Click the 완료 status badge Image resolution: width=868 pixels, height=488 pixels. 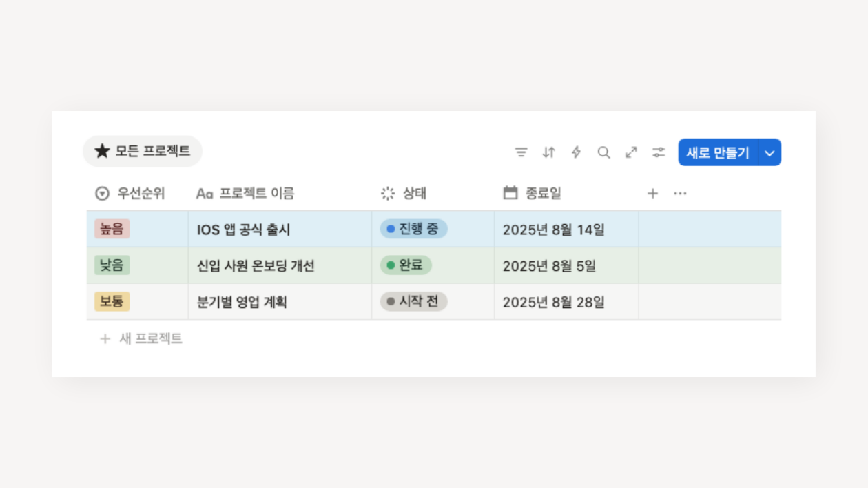(406, 265)
